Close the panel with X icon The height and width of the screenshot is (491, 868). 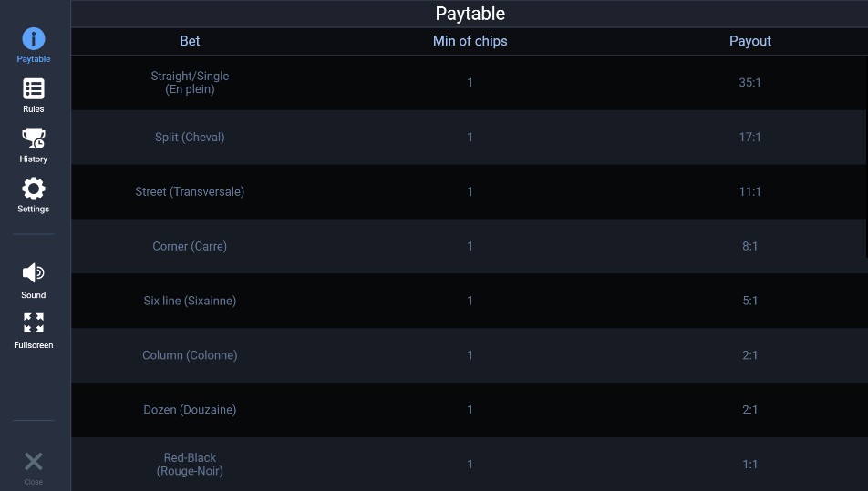[34, 462]
